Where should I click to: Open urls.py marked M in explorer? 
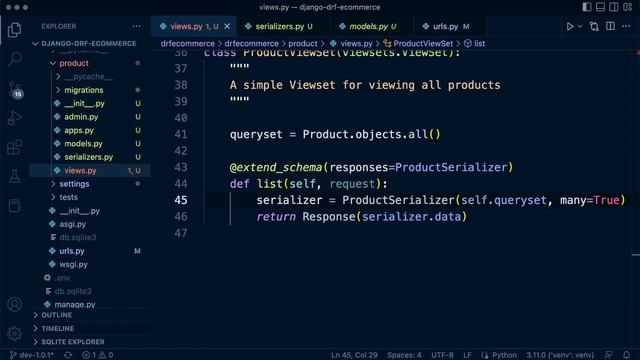[x=72, y=251]
